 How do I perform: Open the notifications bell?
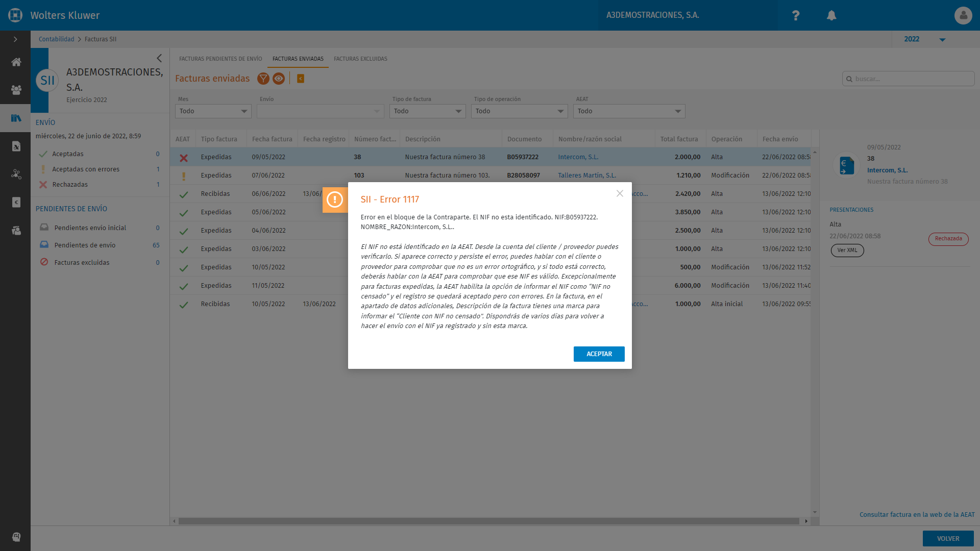pos(831,15)
